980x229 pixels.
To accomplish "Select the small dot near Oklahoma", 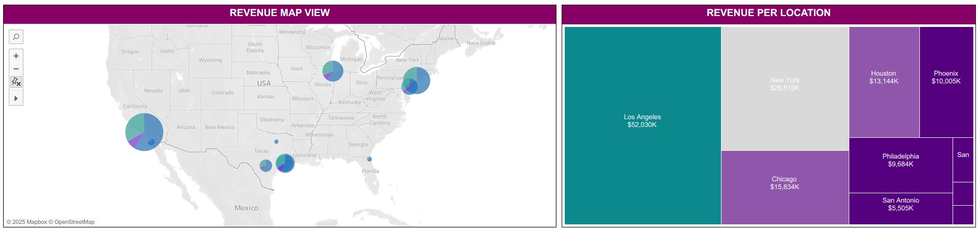I will pos(276,141).
